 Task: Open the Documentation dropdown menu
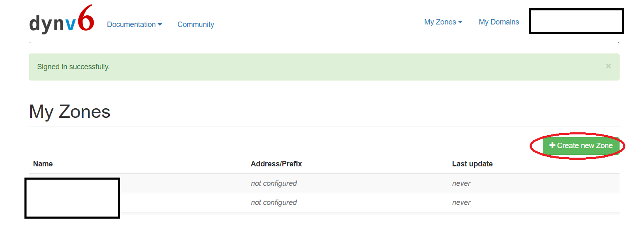(x=134, y=24)
